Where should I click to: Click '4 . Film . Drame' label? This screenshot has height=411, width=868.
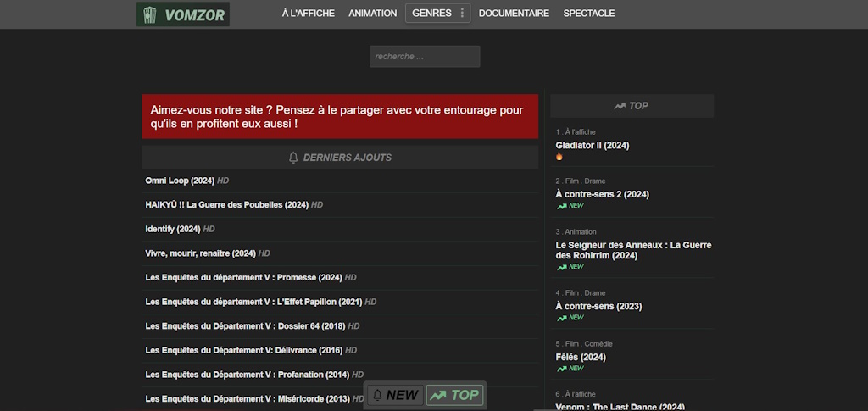pos(581,292)
